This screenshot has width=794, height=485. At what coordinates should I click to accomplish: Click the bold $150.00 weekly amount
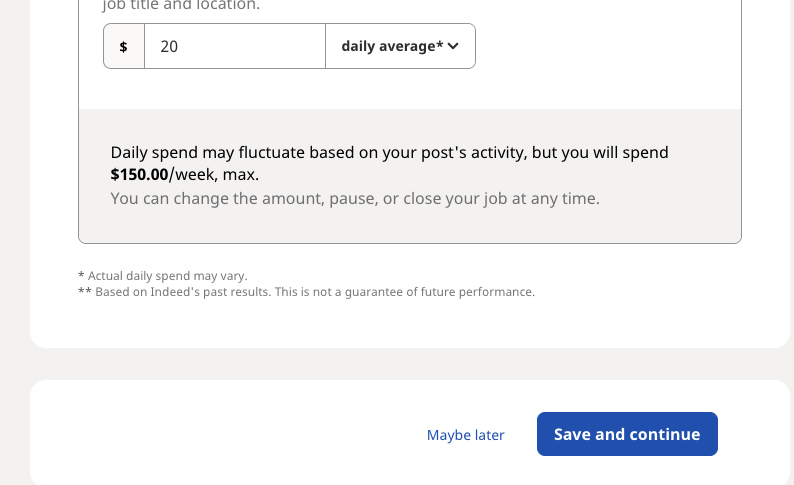pyautogui.click(x=139, y=174)
